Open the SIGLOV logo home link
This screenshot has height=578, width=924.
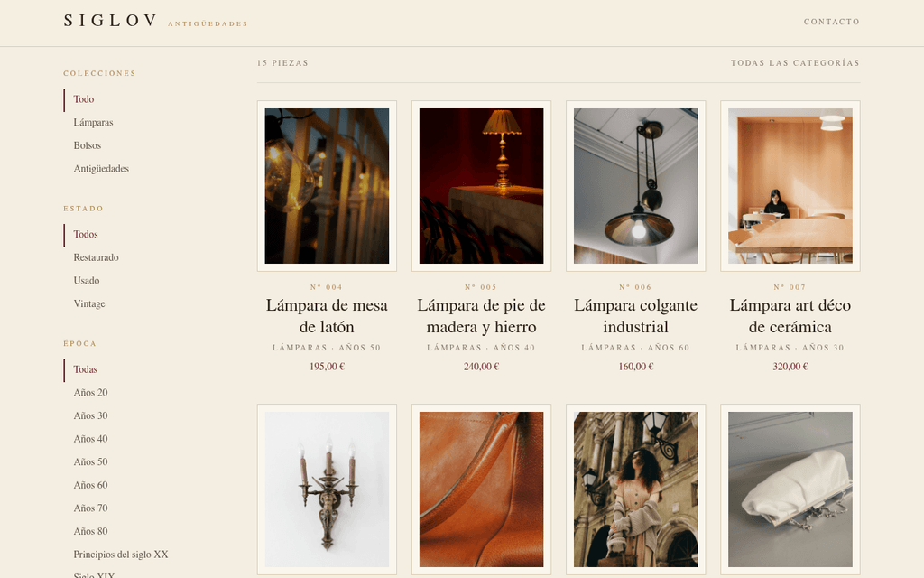(x=155, y=22)
